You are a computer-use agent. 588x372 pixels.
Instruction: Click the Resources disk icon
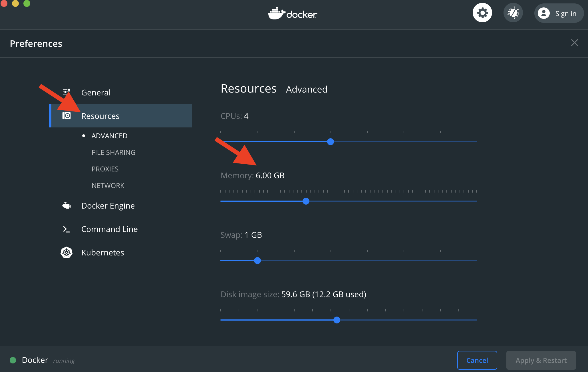click(x=67, y=116)
